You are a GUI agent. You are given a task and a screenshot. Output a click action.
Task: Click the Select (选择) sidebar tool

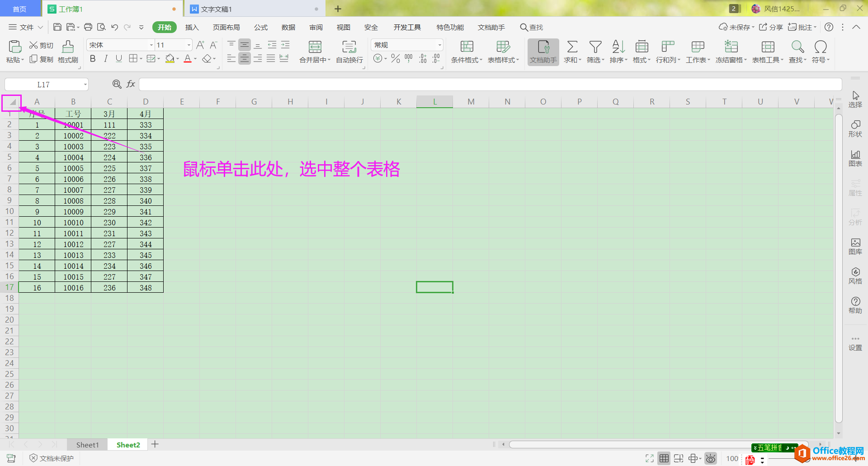point(855,99)
